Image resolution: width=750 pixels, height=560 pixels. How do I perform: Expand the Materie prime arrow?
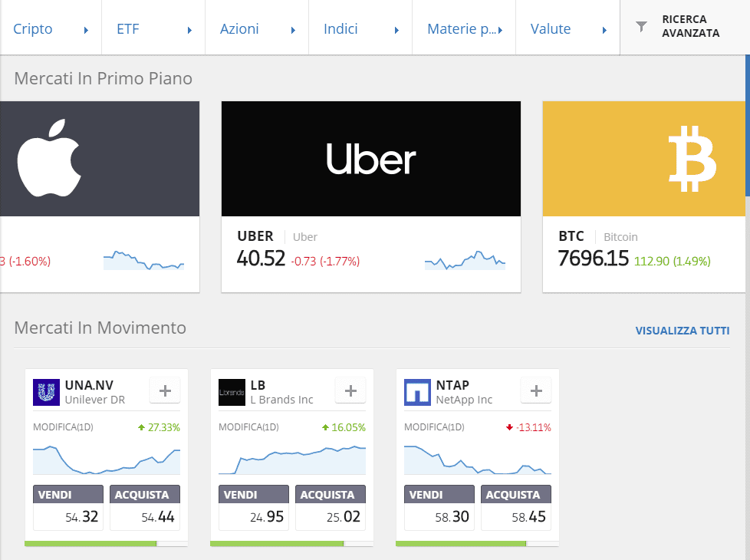pyautogui.click(x=500, y=30)
